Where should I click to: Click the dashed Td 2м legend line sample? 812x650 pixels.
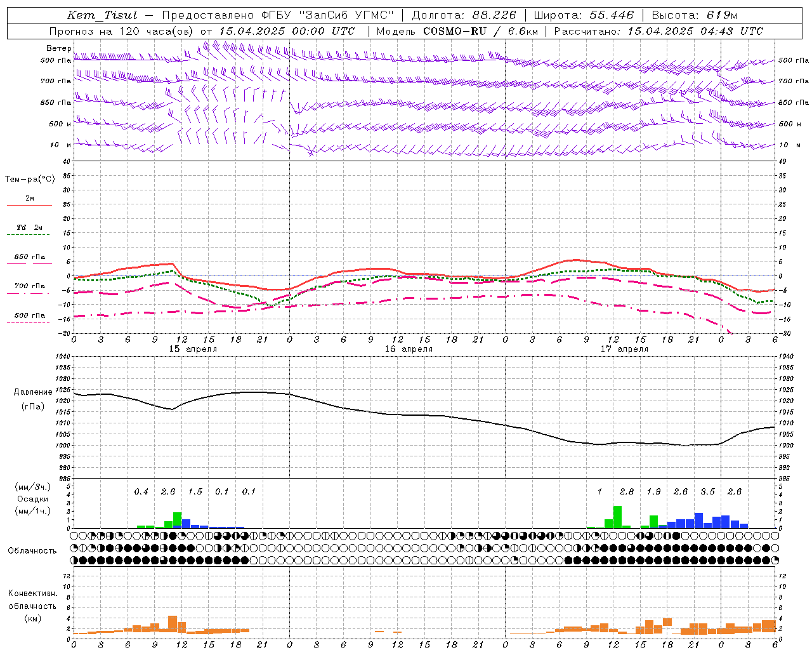pos(28,234)
